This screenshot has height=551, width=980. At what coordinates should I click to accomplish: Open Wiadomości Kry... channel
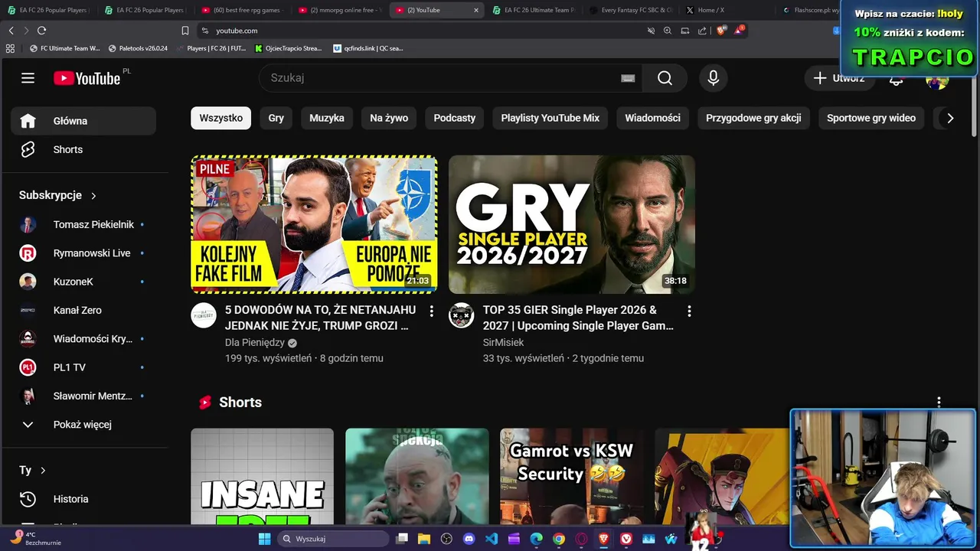coord(83,339)
